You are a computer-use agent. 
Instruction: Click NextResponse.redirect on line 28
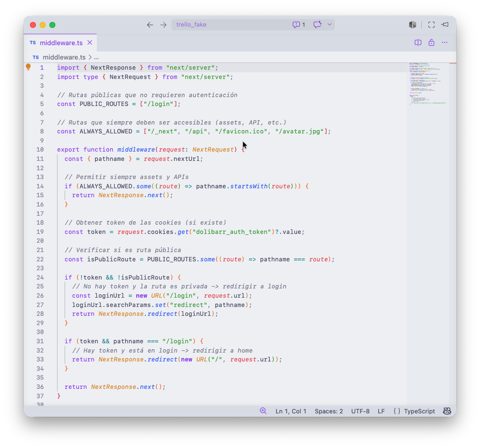pyautogui.click(x=138, y=314)
